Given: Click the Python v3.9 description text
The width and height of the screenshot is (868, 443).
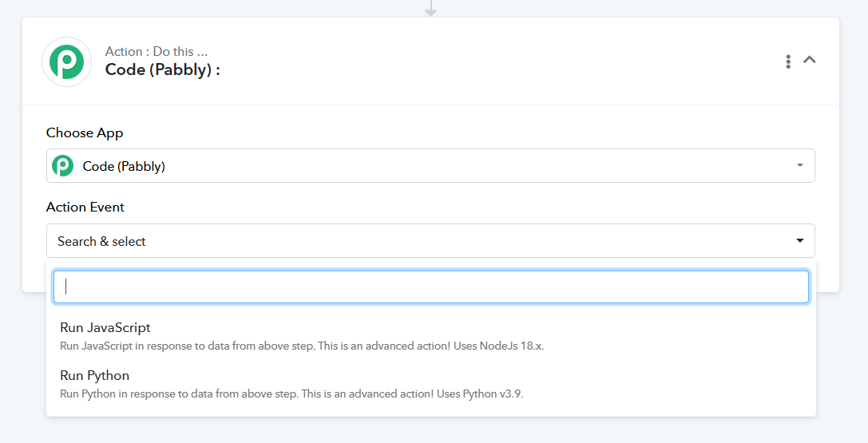Looking at the screenshot, I should coord(291,394).
